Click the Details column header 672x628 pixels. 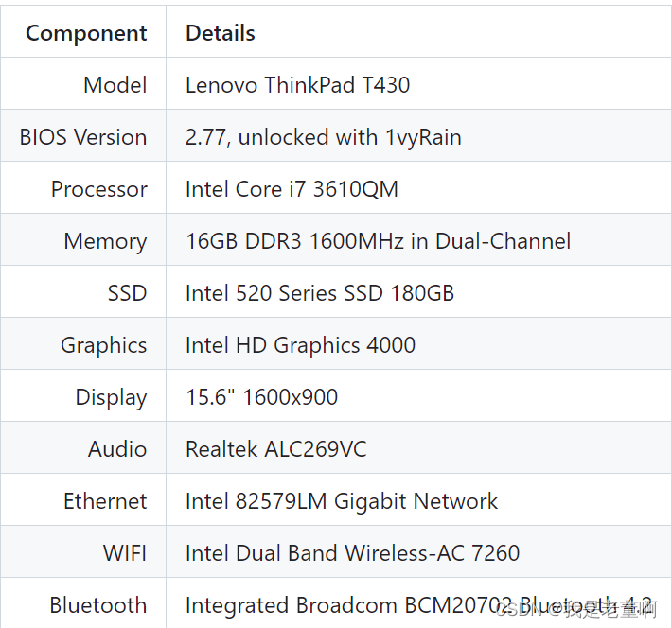(220, 33)
